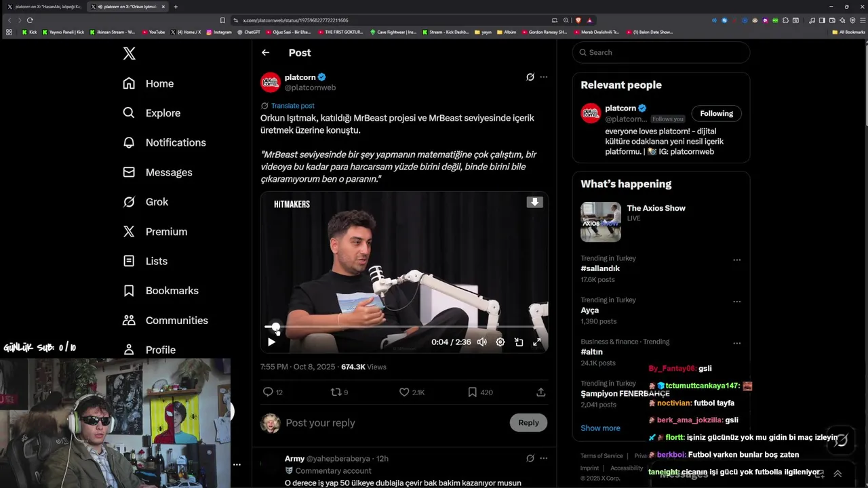Open platcorn's profile avatar on the post

tap(271, 82)
